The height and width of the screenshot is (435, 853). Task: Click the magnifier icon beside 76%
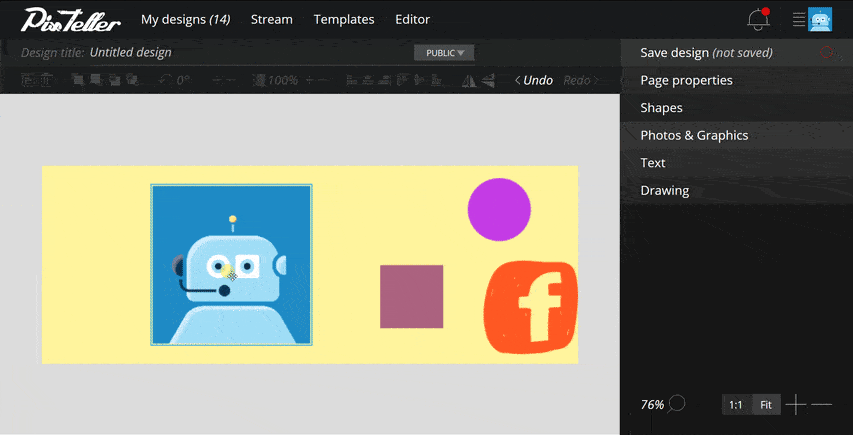(677, 403)
